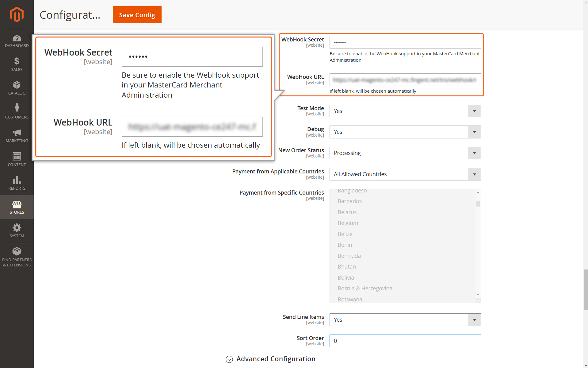This screenshot has width=588, height=368.
Task: Click the Magento logo icon
Action: pos(17,14)
